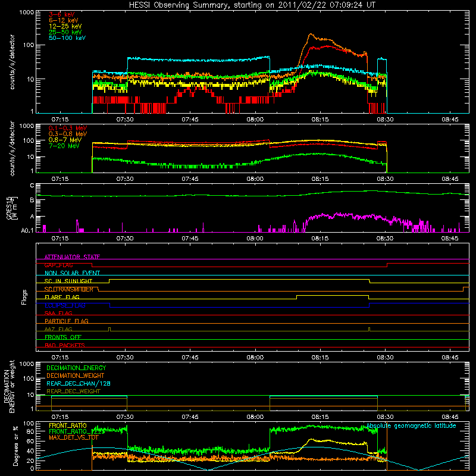Click the C level tick in GOES panel
This screenshot has height=476, width=476.
32,186
